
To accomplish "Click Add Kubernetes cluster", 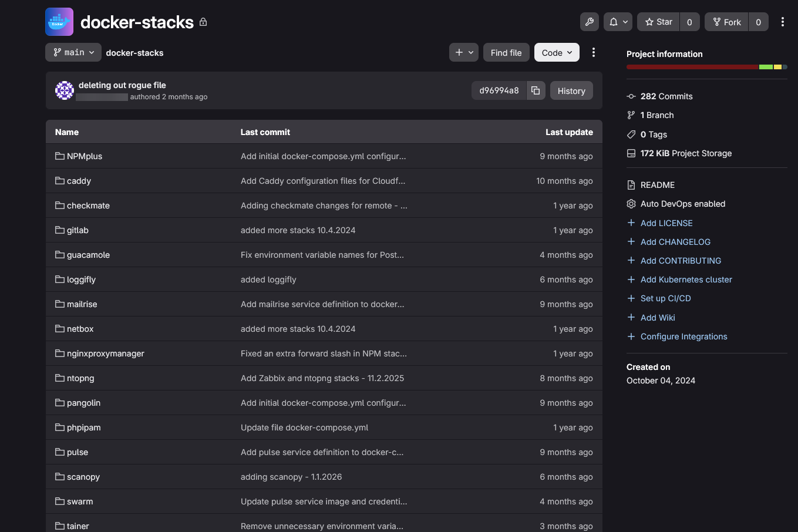I will pyautogui.click(x=686, y=280).
